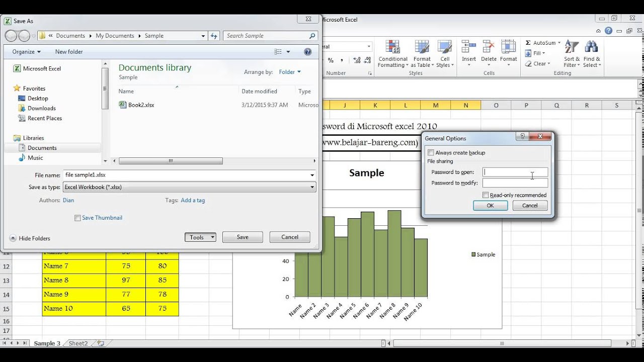Select Documents under Libraries
This screenshot has width=644, height=362.
42,148
